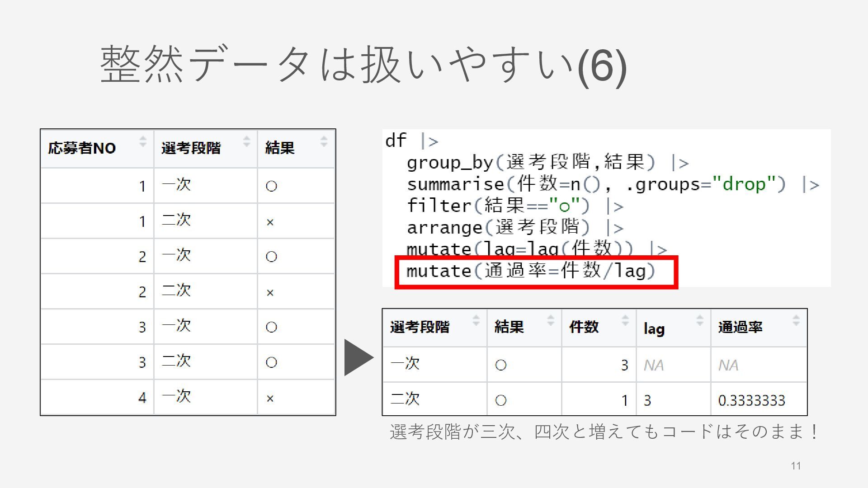Select the NA cell under 通過率
The width and height of the screenshot is (868, 488).
pyautogui.click(x=728, y=365)
